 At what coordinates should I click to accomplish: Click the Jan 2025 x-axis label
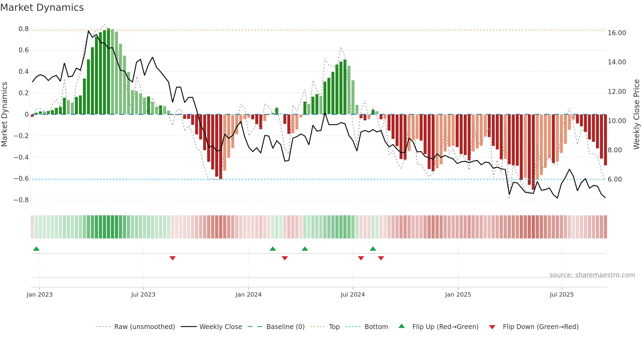tap(458, 294)
